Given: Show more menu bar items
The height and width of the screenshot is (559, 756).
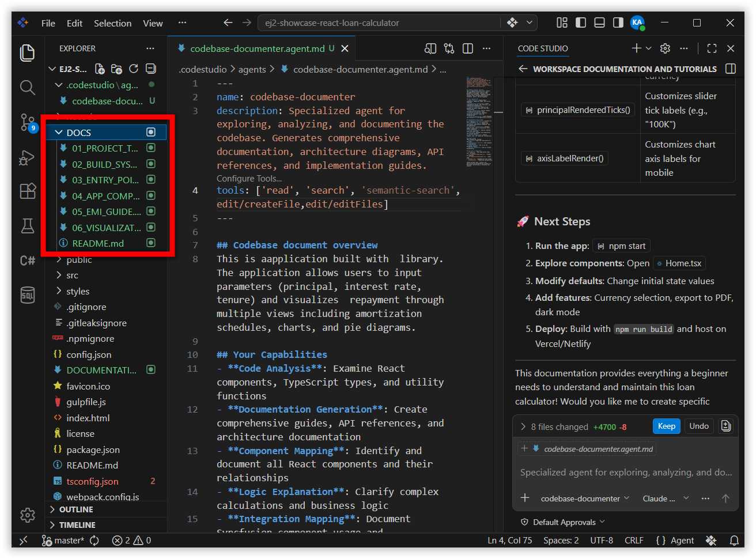Looking at the screenshot, I should (182, 23).
